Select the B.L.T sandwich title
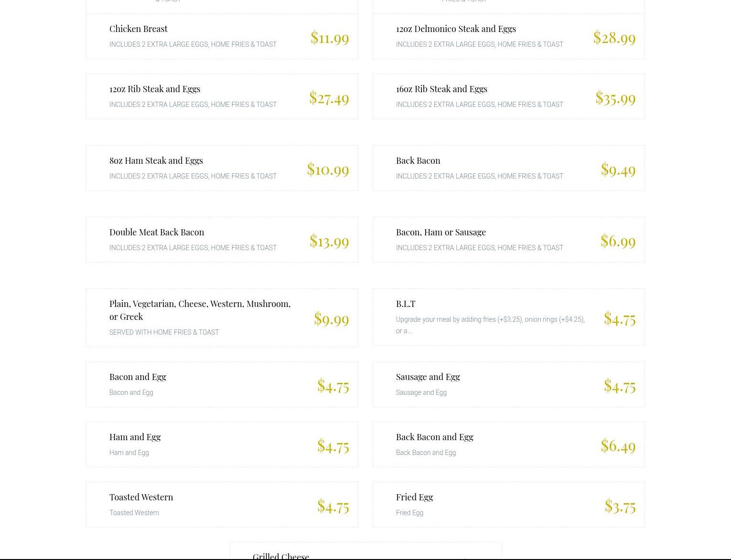The image size is (731, 560). pyautogui.click(x=406, y=304)
